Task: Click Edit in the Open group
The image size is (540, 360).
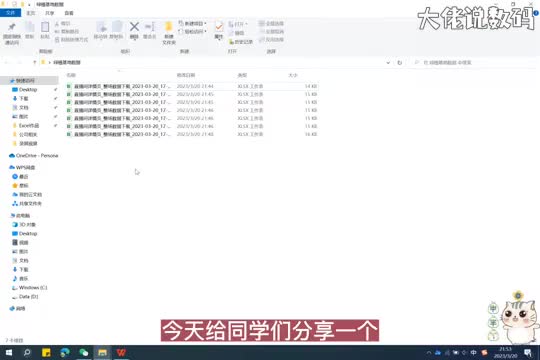Action: (x=237, y=33)
